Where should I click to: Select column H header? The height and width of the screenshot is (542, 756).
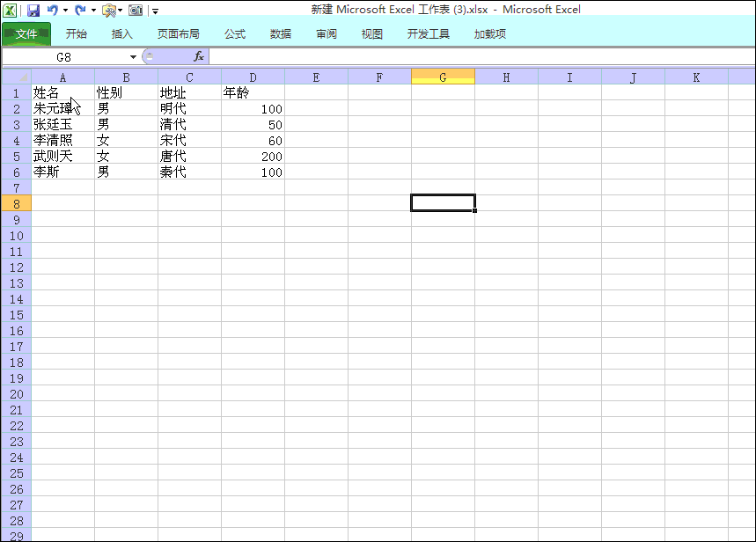(506, 77)
